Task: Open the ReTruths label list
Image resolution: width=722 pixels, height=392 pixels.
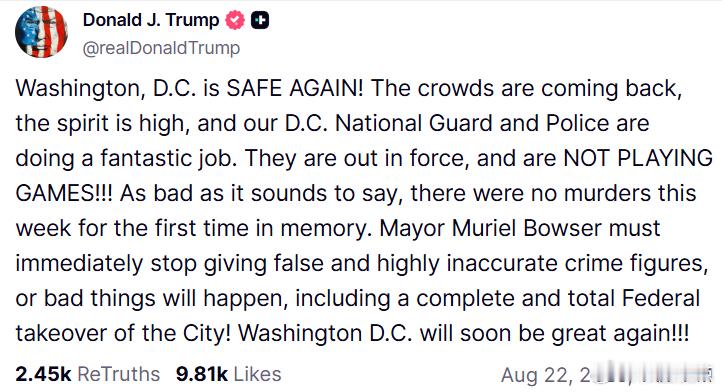Action: pyautogui.click(x=119, y=374)
